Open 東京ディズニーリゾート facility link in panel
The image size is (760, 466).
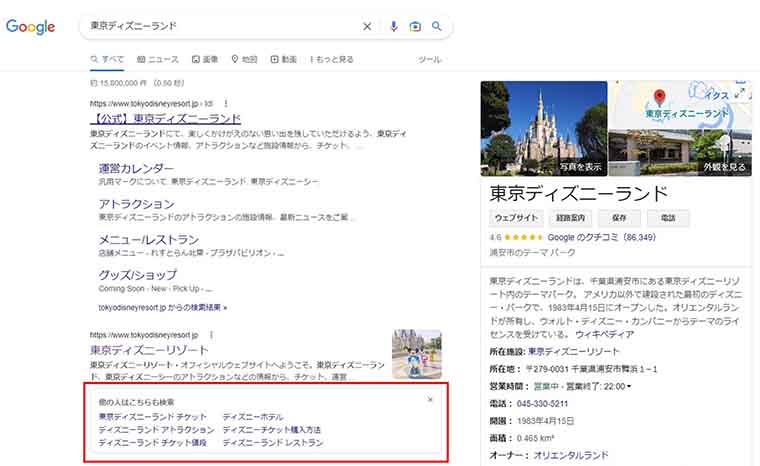[573, 352]
